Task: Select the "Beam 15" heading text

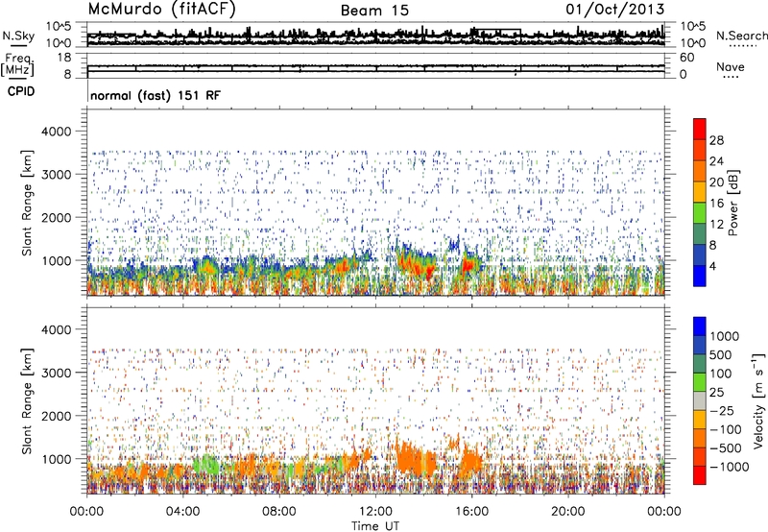Action: click(374, 11)
